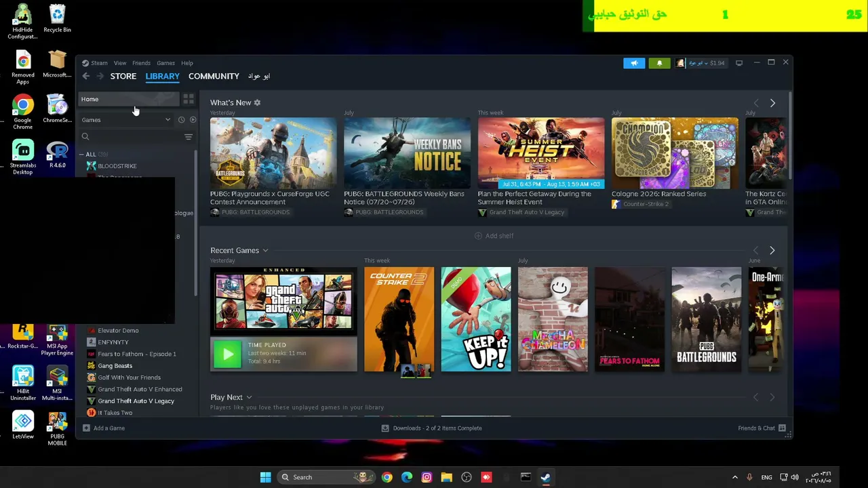Open Keep It Up! game cover

tap(475, 319)
